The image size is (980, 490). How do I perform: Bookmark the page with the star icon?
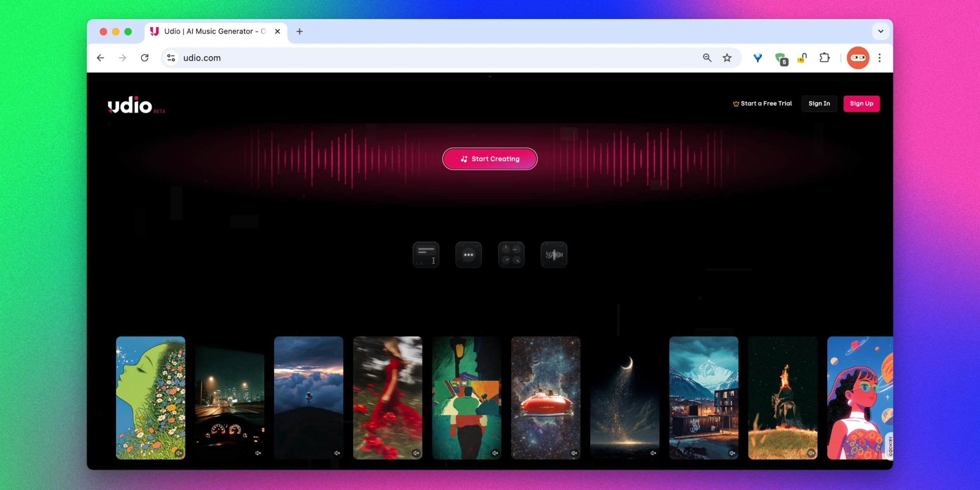tap(726, 57)
